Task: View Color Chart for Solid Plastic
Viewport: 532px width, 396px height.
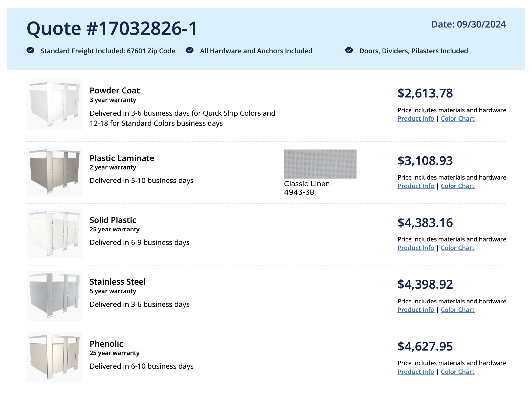Action: (457, 248)
